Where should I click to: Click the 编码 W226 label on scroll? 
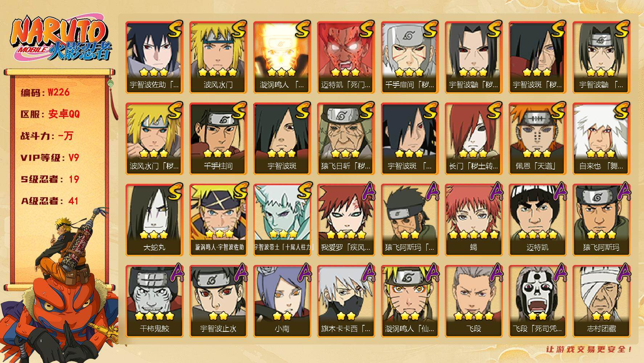click(45, 93)
